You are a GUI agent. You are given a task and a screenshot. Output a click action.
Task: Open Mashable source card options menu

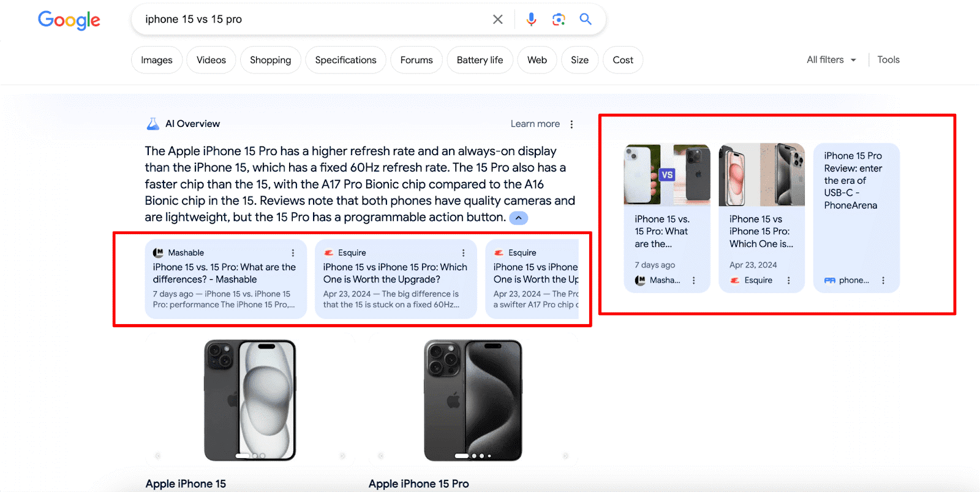[x=293, y=253]
